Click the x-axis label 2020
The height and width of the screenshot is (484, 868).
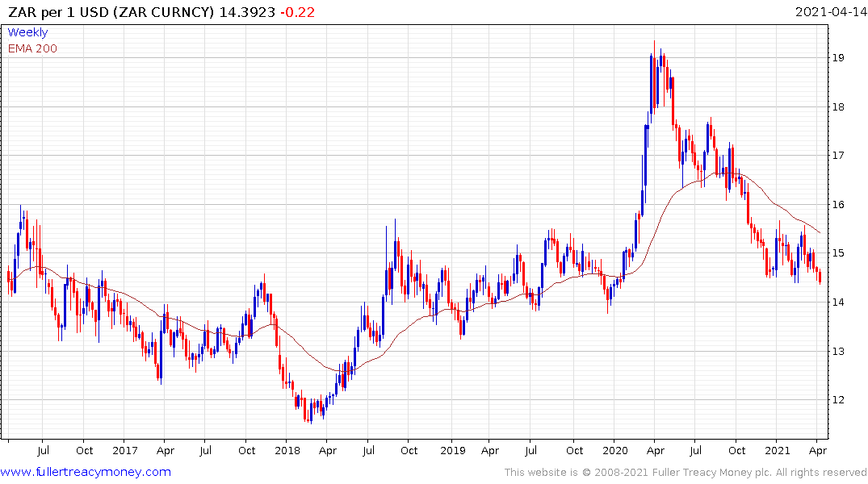pos(615,451)
